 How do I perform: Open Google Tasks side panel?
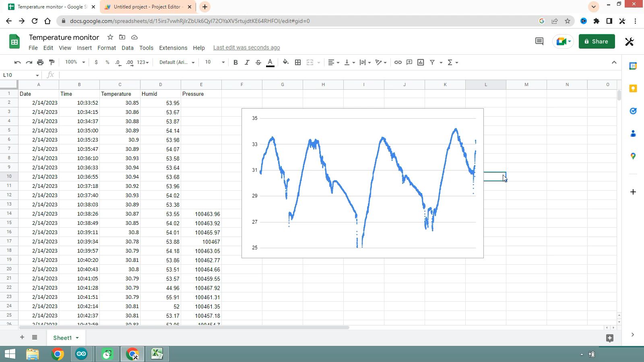(x=633, y=111)
